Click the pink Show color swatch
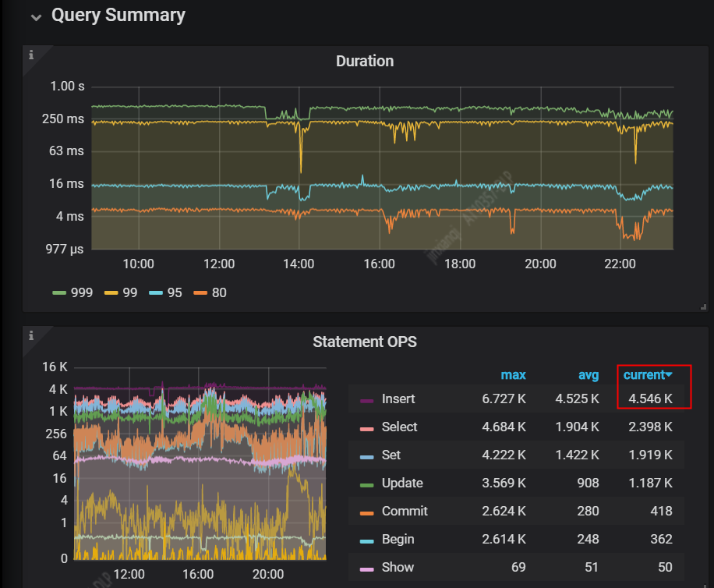The image size is (714, 588). click(x=366, y=569)
